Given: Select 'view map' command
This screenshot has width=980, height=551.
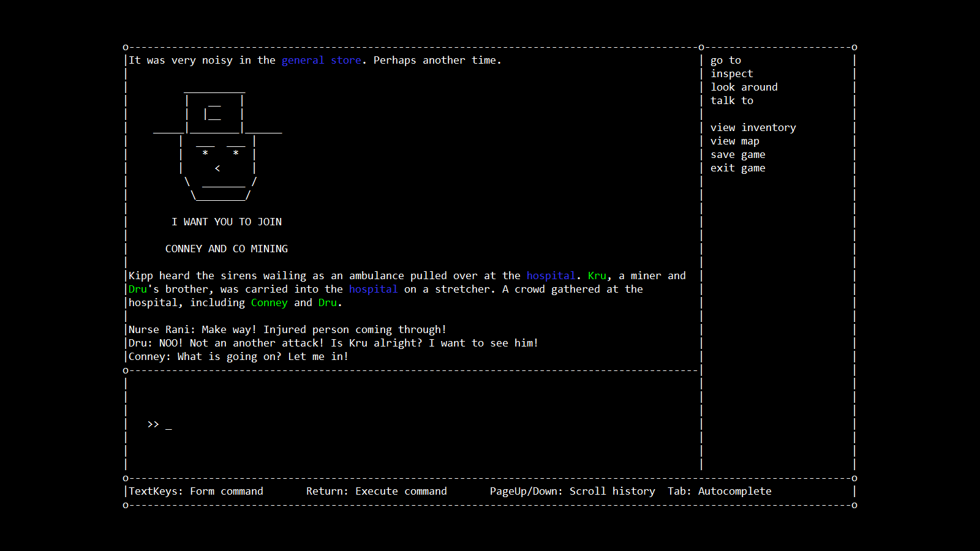Looking at the screenshot, I should [735, 141].
